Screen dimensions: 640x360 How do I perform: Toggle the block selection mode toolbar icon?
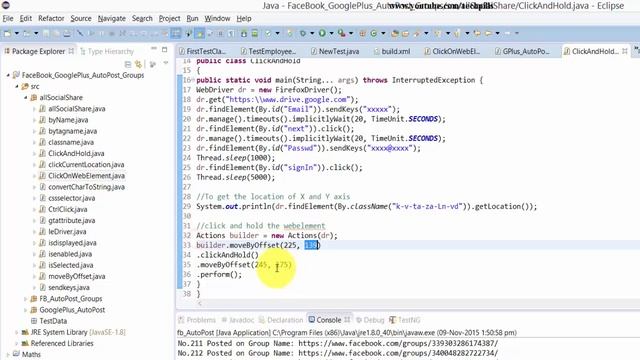click(x=221, y=33)
